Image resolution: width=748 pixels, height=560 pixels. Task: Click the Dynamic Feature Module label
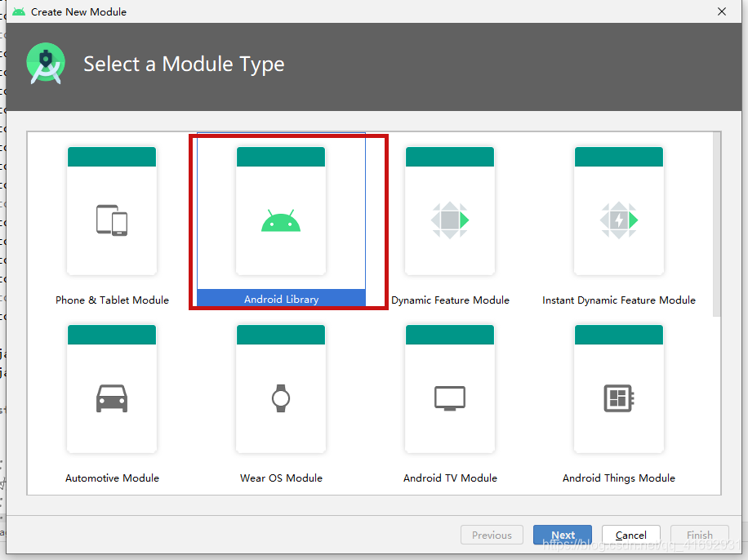pyautogui.click(x=450, y=300)
